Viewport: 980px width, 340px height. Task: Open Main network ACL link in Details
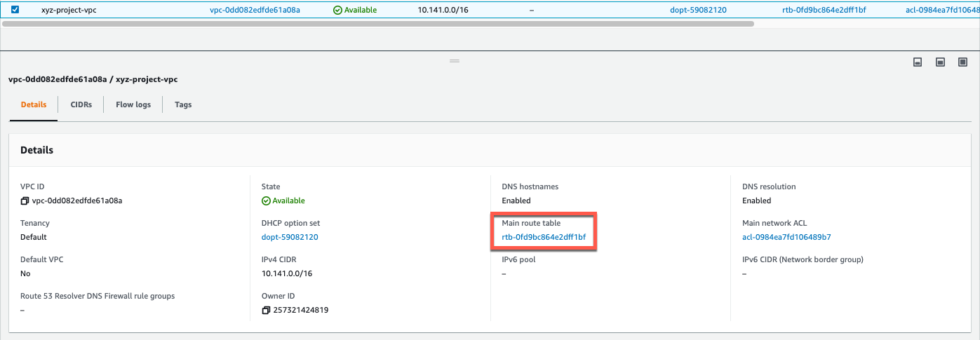786,237
